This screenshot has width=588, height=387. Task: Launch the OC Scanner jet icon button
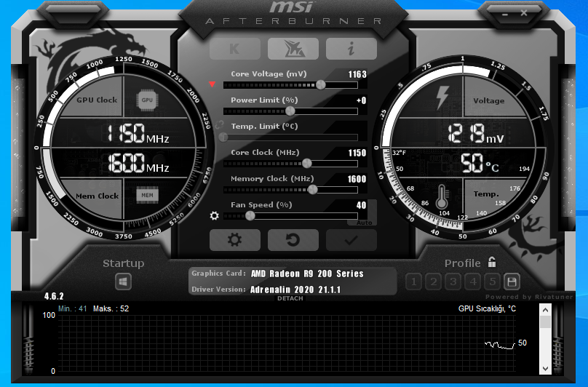click(293, 49)
